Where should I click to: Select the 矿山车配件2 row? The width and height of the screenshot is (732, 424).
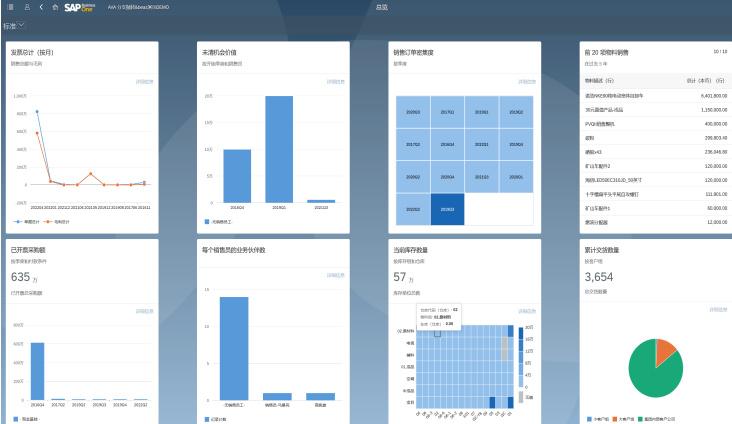(x=656, y=166)
